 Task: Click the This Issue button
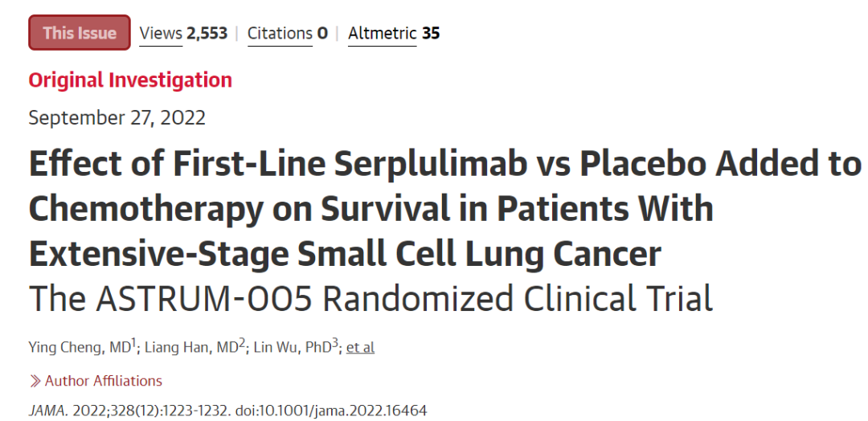click(79, 33)
